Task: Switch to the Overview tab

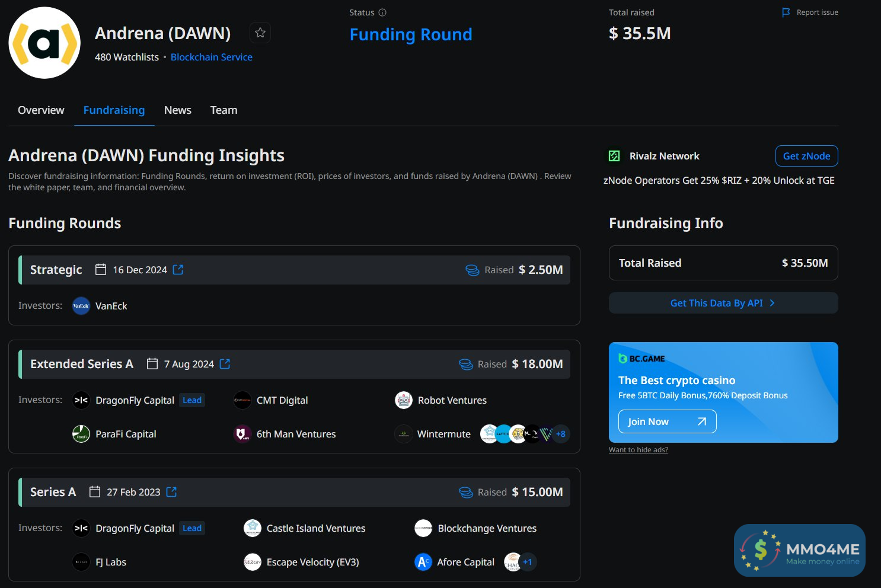Action: click(x=41, y=110)
